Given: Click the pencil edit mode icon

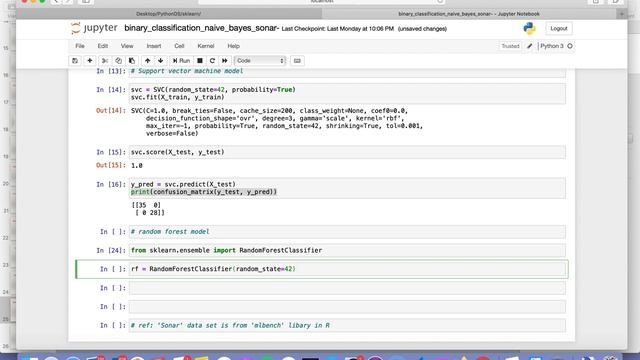Looking at the screenshot, I should pos(529,46).
